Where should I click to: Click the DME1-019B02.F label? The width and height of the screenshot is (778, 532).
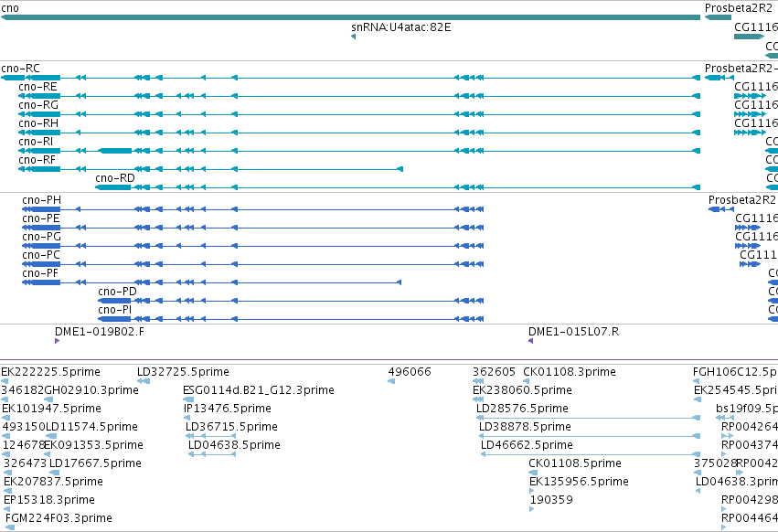(x=100, y=332)
